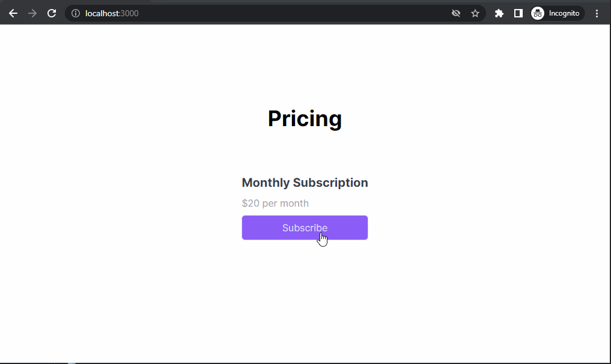This screenshot has width=611, height=364.
Task: Click the Pricing heading text
Action: pos(305,118)
